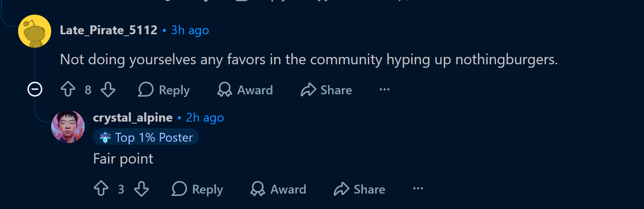
Task: Upvote crystal_alpine's Fair point reply
Action: pos(101,189)
